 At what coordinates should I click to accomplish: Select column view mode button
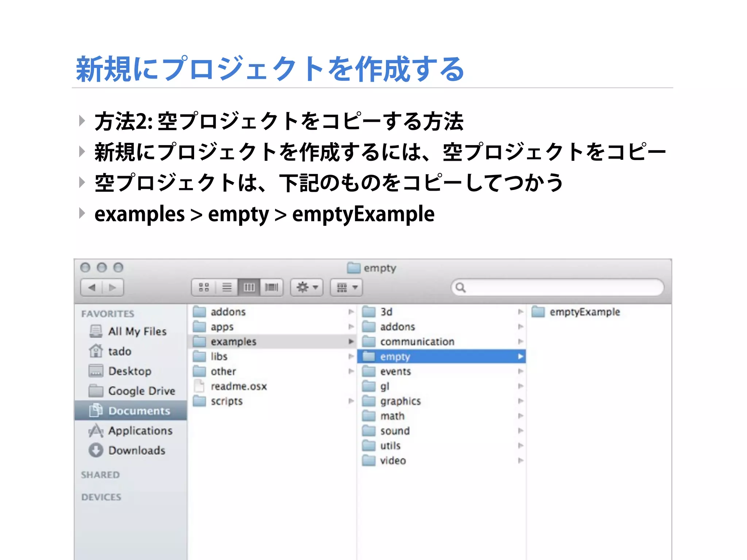tap(249, 287)
